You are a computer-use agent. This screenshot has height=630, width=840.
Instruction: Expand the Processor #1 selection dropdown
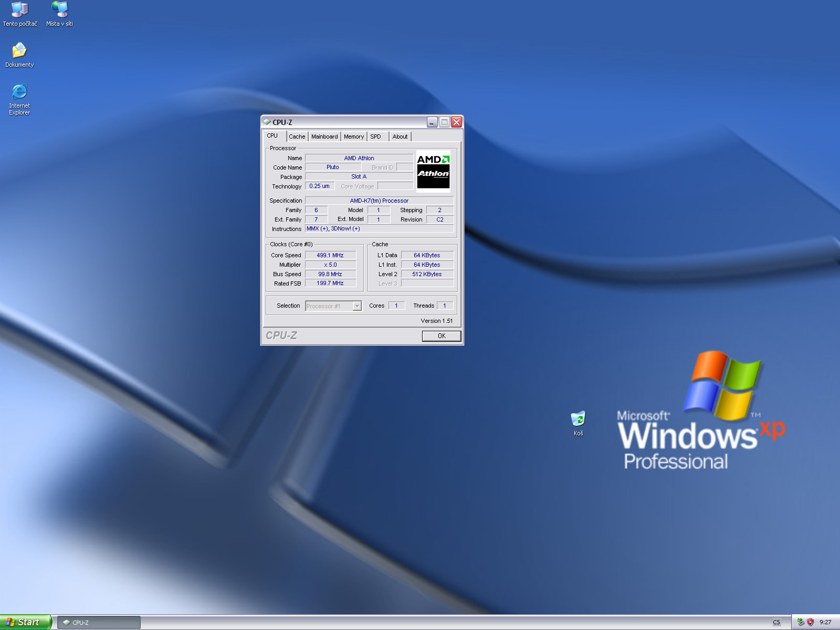pos(357,306)
